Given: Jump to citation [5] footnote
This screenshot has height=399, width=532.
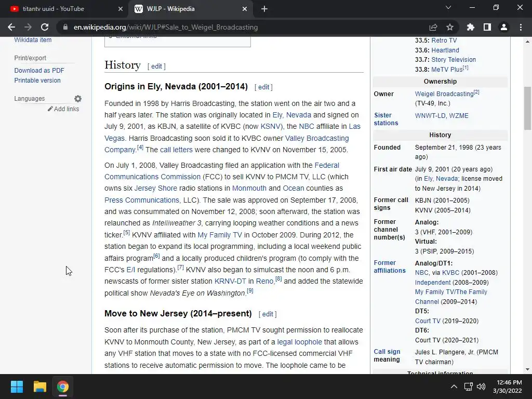Looking at the screenshot, I should coord(127,233).
